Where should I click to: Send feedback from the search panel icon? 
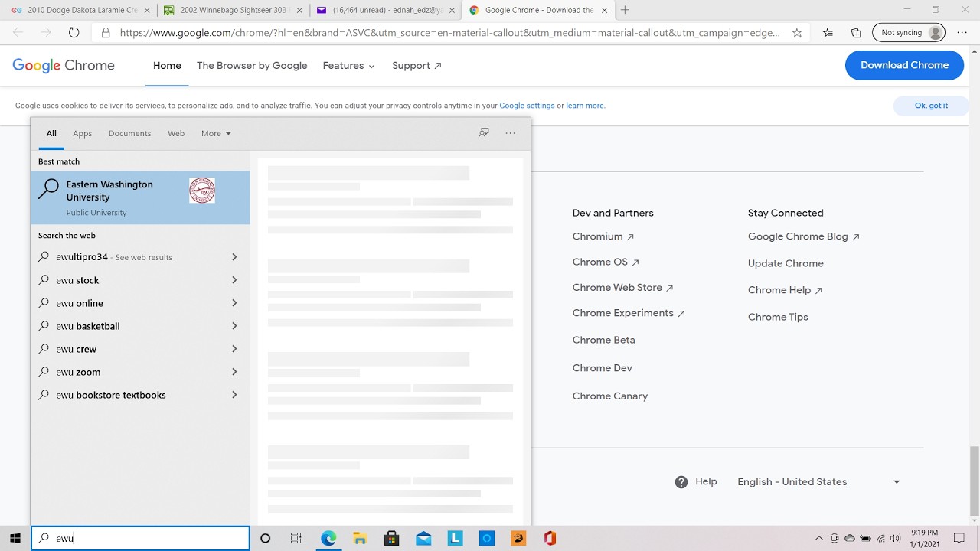click(x=483, y=133)
